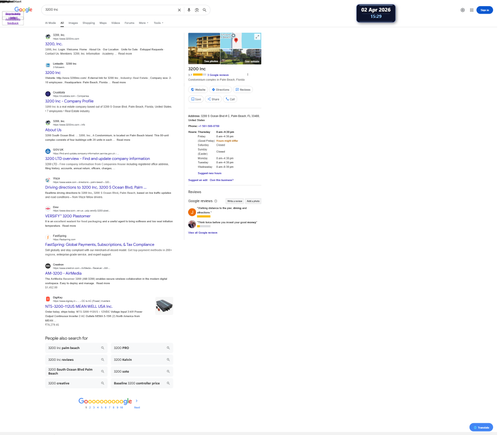Screen dimensions: 500x435
Task: Start voice search with microphone icon
Action: [x=189, y=10]
